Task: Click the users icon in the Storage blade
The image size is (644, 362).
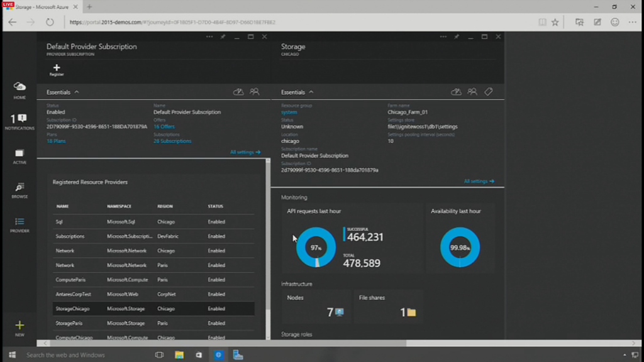Action: pos(472,92)
